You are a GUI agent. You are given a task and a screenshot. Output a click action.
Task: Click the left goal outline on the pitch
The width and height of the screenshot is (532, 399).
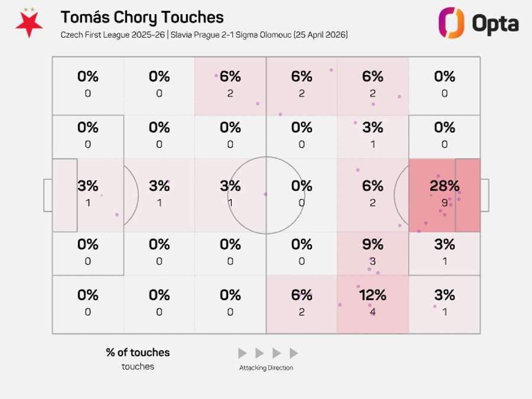(x=47, y=195)
